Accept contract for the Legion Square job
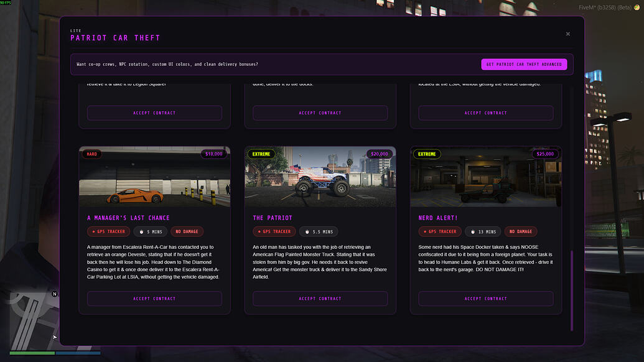This screenshot has height=362, width=644. click(154, 113)
